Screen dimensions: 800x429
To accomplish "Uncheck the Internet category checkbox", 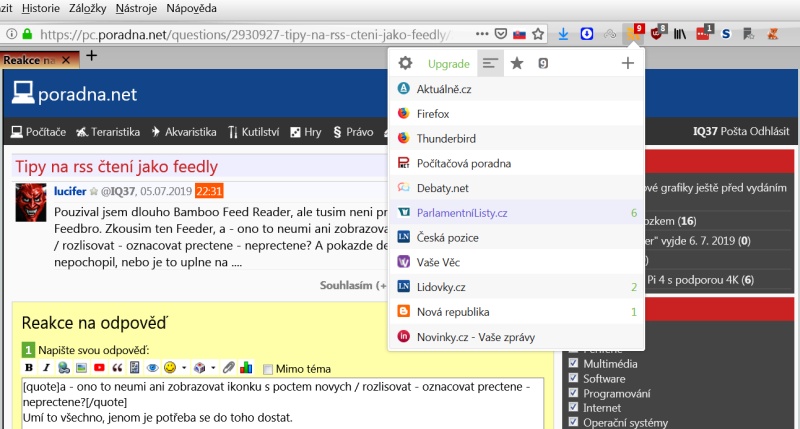I will click(573, 407).
